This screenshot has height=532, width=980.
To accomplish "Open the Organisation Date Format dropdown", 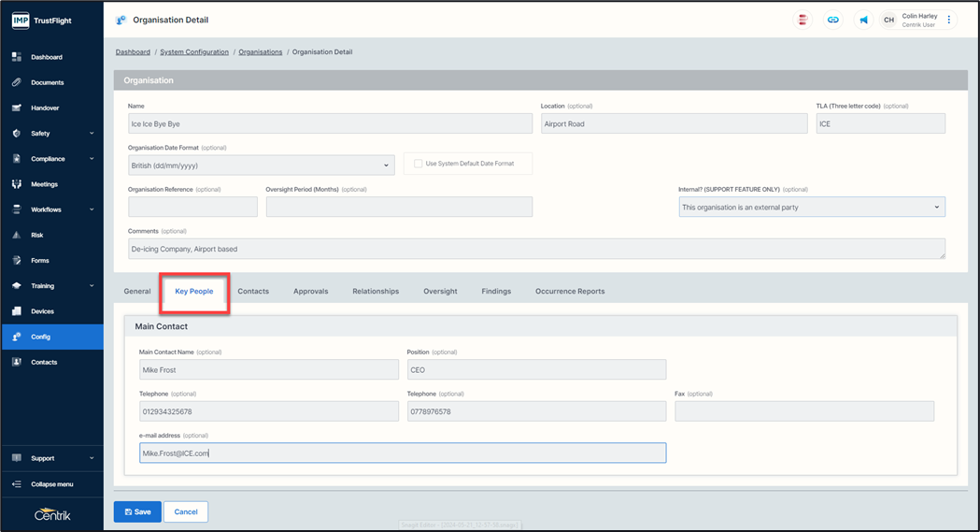I will pyautogui.click(x=261, y=165).
